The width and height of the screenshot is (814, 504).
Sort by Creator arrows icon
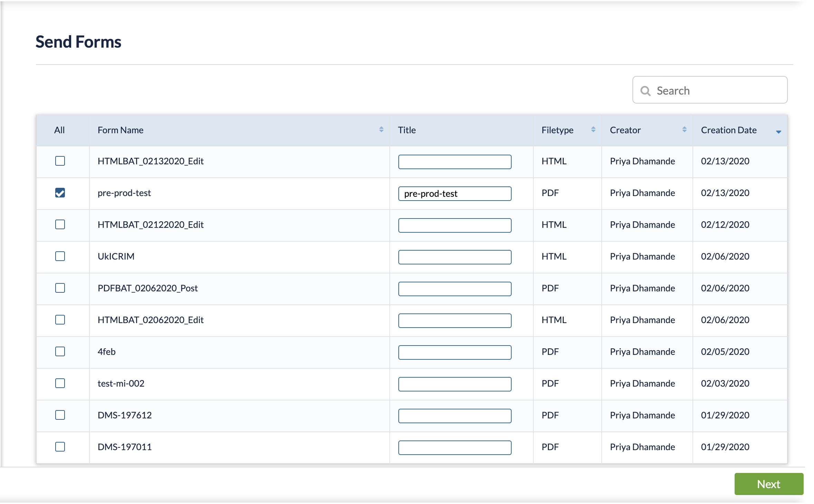coord(684,129)
